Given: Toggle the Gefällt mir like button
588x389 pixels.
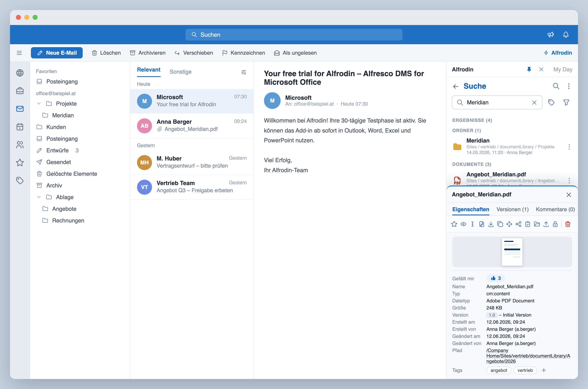Looking at the screenshot, I should click(x=495, y=278).
